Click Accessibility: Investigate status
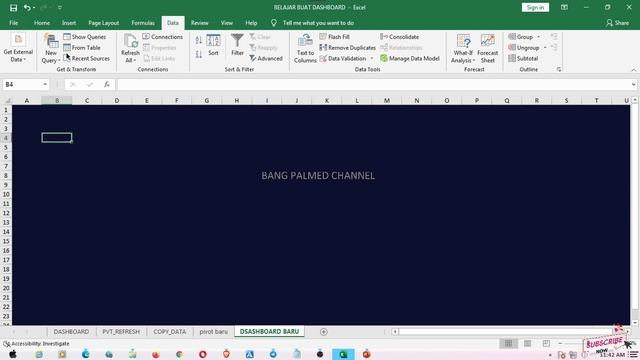 pyautogui.click(x=36, y=344)
